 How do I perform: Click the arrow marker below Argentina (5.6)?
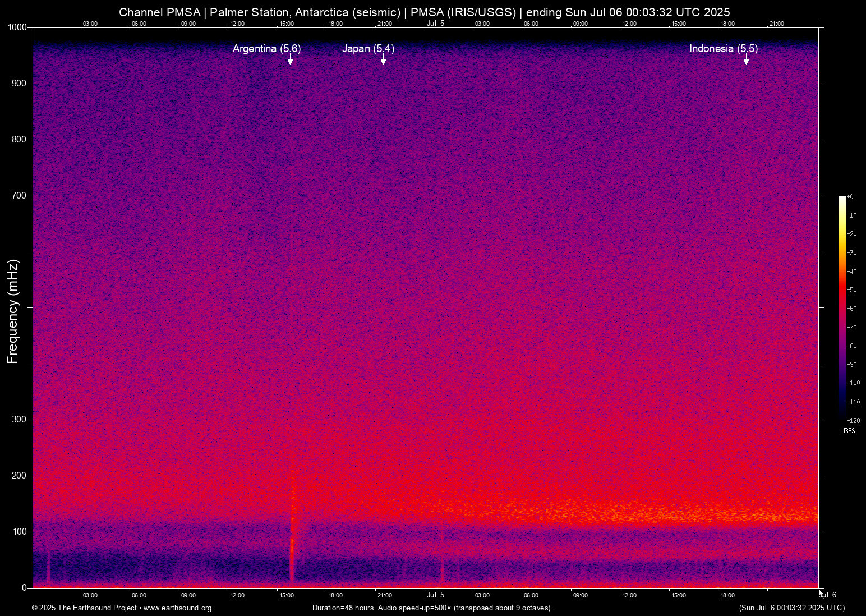coord(291,61)
